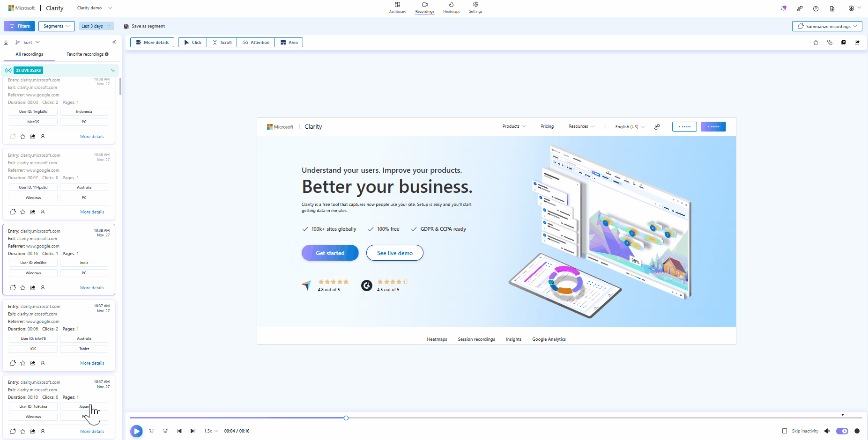Mute the recording audio speaker icon

coord(827,431)
